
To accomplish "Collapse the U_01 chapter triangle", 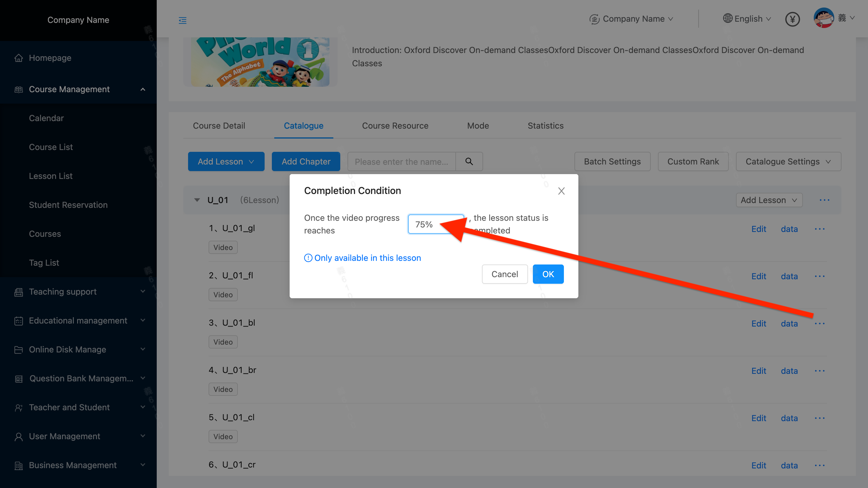I will [197, 200].
